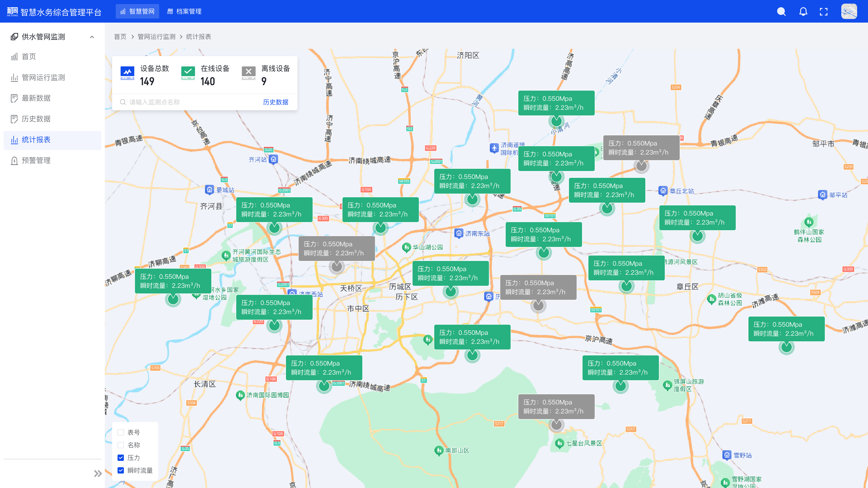Select the 智慧管网 top menu
The image size is (868, 488).
pos(137,11)
